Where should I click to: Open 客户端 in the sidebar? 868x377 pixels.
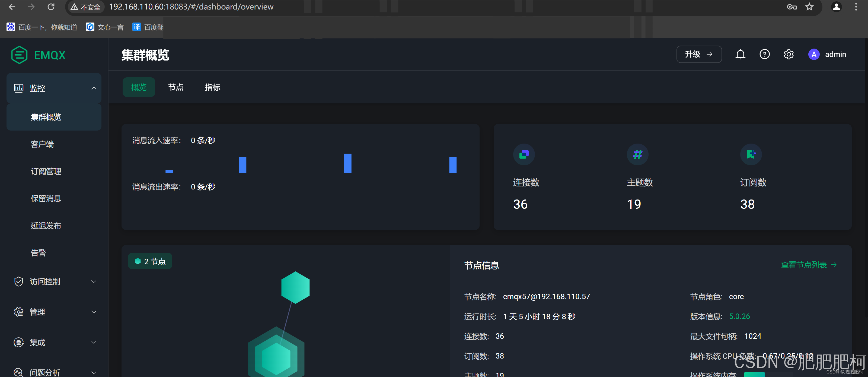[42, 144]
